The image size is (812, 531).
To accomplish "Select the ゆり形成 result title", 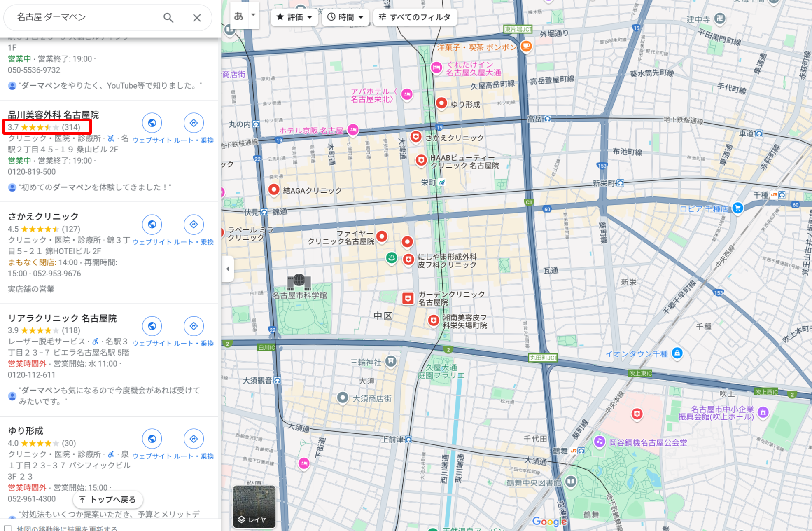I will point(26,431).
